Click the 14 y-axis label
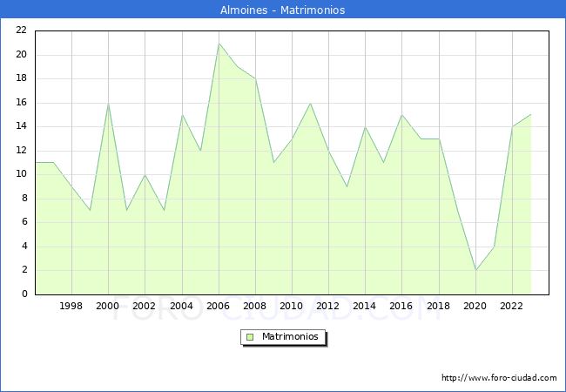Viewport: 566px width, 392px height. pyautogui.click(x=22, y=126)
